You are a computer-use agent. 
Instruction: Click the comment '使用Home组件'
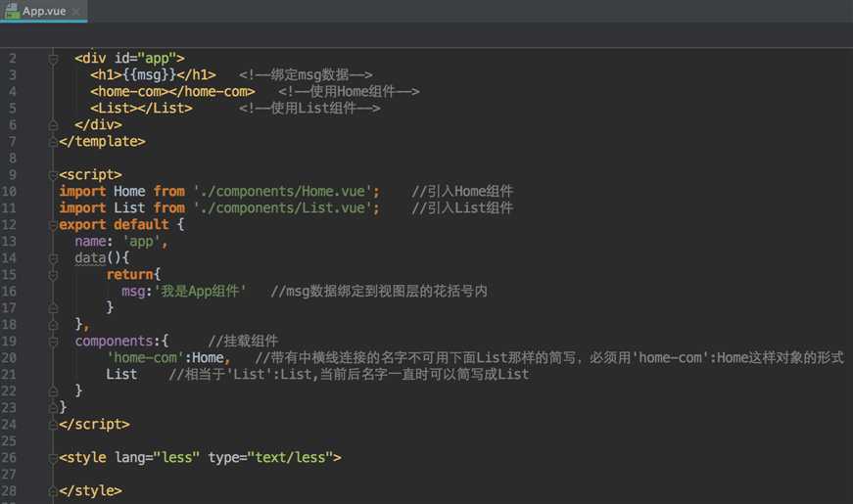[353, 91]
